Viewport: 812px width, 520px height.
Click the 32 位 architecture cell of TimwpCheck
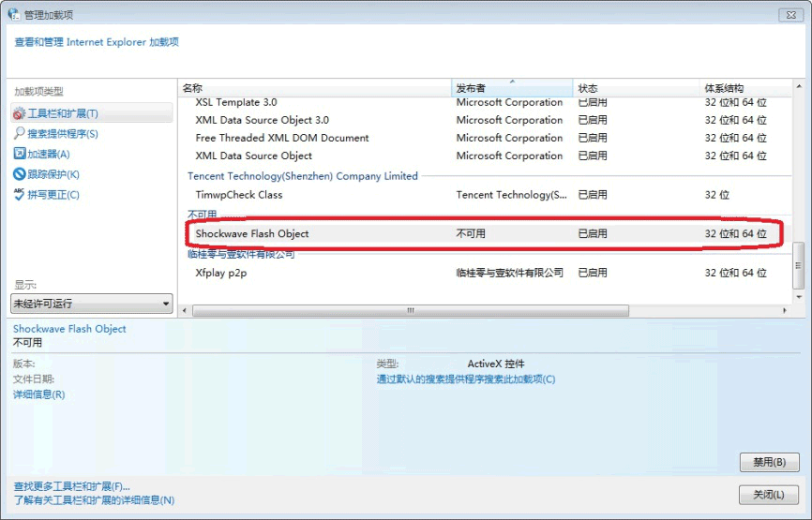tap(717, 195)
